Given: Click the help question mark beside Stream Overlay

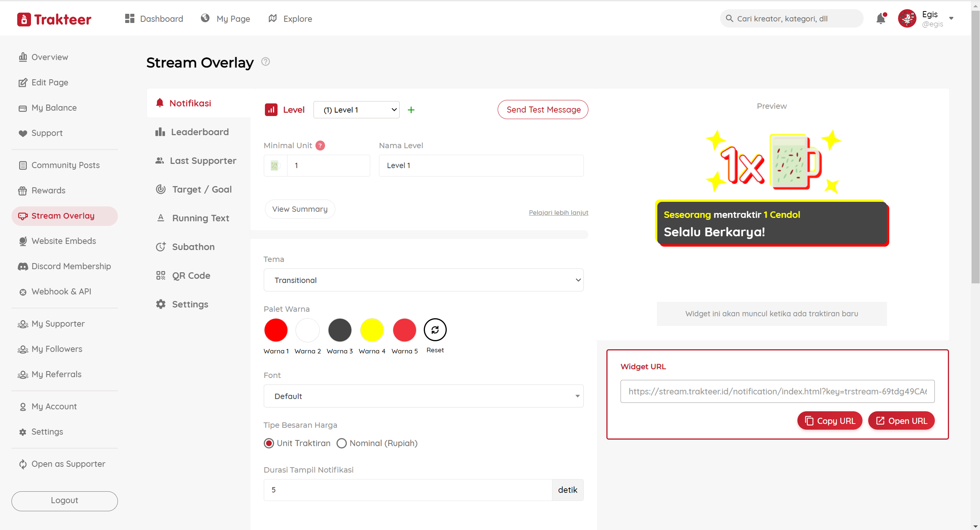Looking at the screenshot, I should point(265,62).
